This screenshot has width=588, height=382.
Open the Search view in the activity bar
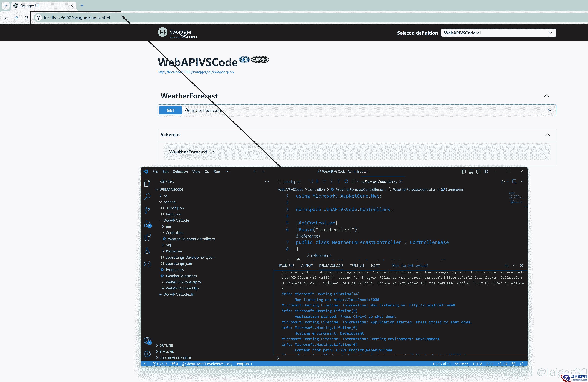coord(147,196)
